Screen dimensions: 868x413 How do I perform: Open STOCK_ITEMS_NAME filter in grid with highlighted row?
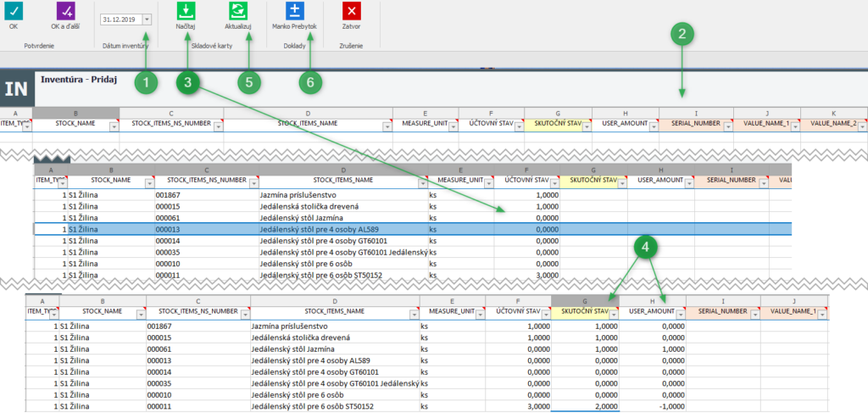click(422, 184)
